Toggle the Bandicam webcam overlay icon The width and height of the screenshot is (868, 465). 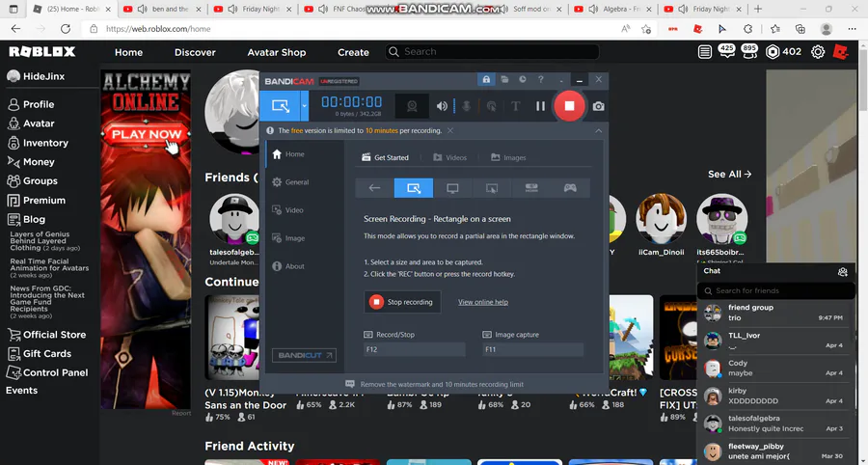[412, 106]
